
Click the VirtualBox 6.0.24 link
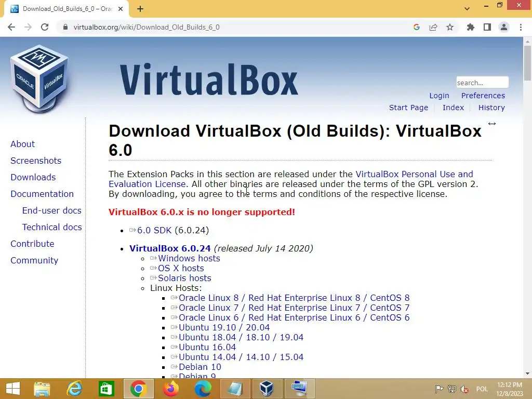(x=170, y=248)
